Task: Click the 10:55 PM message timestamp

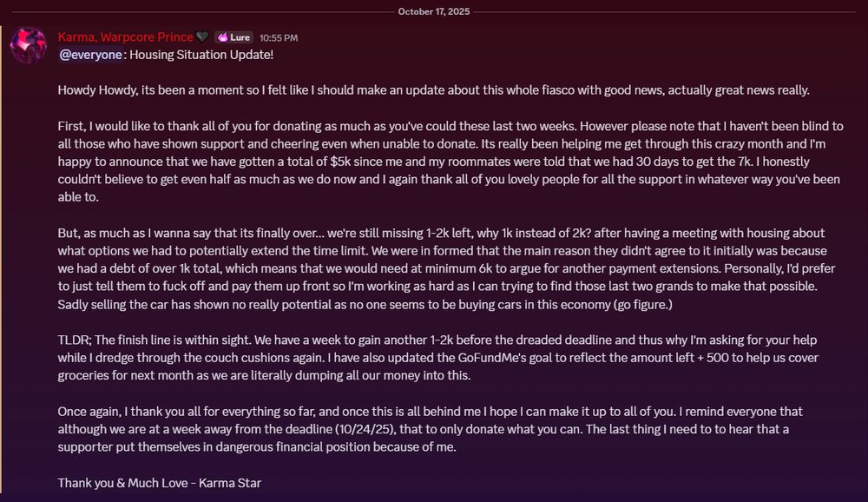Action: [x=279, y=37]
